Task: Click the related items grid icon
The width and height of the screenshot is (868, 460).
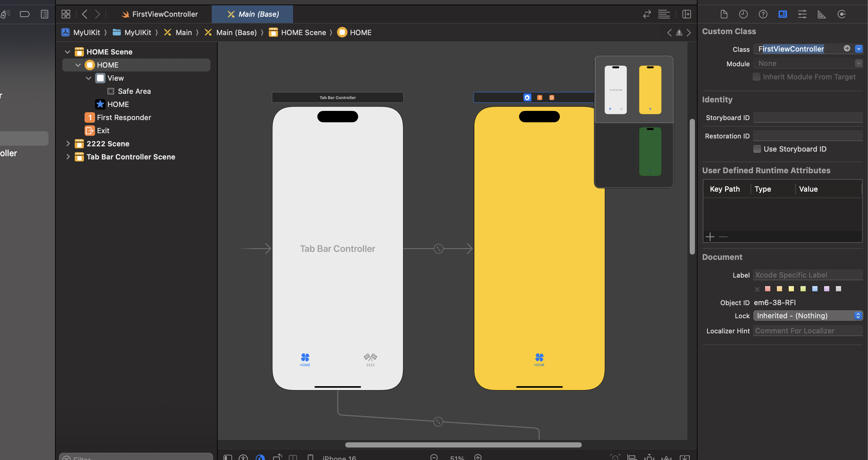Action: (66, 14)
